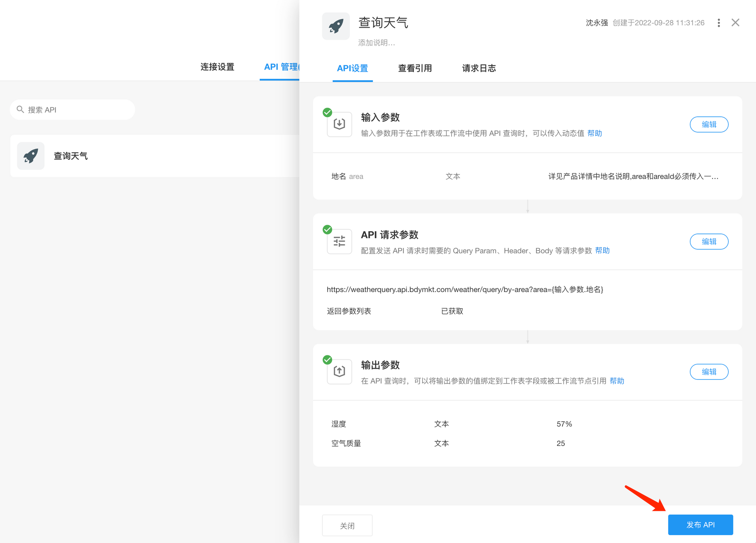Open the 连接设置 tab
Screen dimensions: 756x543
coord(217,67)
